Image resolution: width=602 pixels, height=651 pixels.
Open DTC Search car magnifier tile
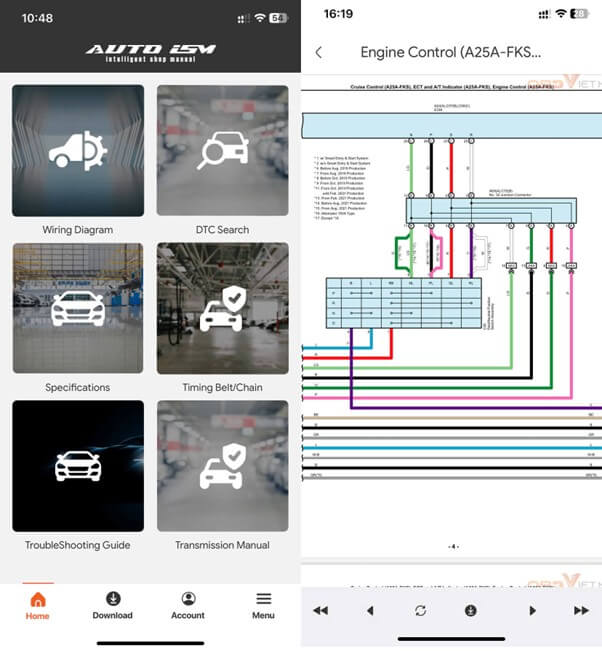click(222, 151)
